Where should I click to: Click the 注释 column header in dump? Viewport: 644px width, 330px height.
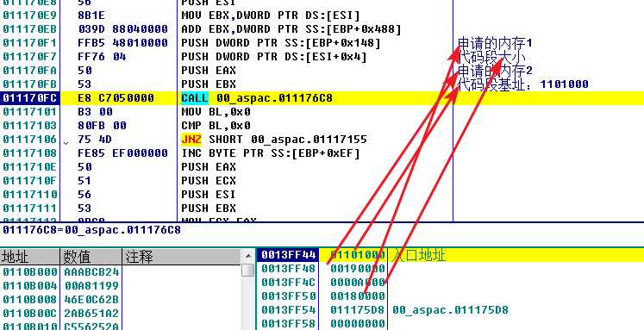point(181,257)
